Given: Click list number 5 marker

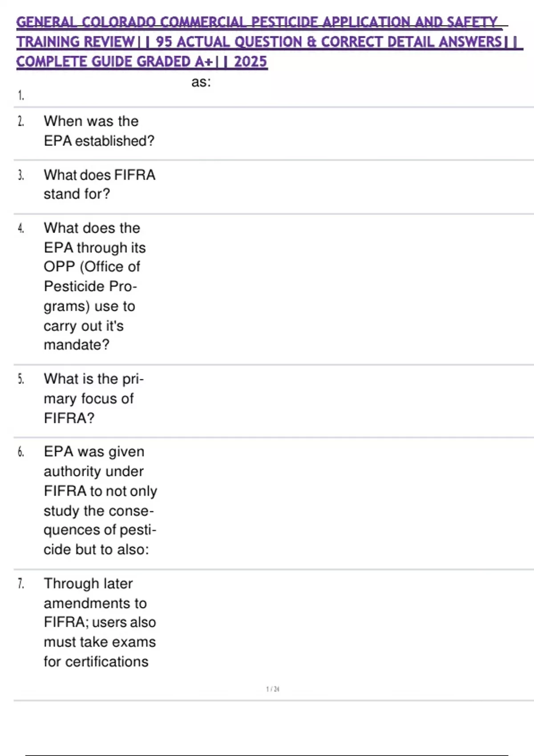Looking at the screenshot, I should pyautogui.click(x=20, y=379).
